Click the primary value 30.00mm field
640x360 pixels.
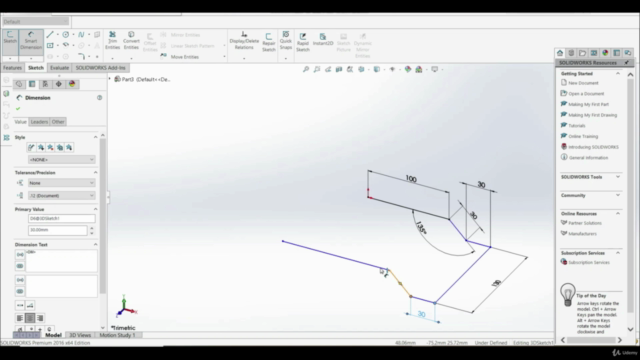pos(58,230)
